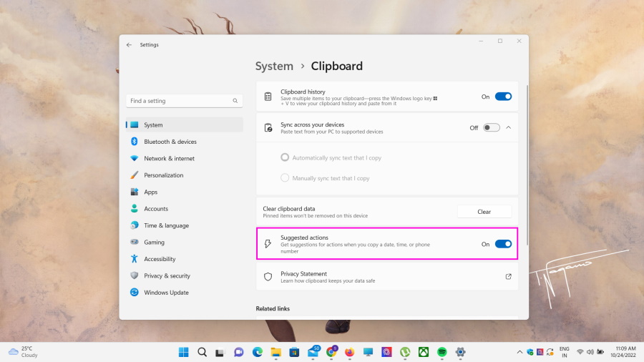Open Accounts settings
Viewport: 644px width, 362px height.
pos(185,209)
